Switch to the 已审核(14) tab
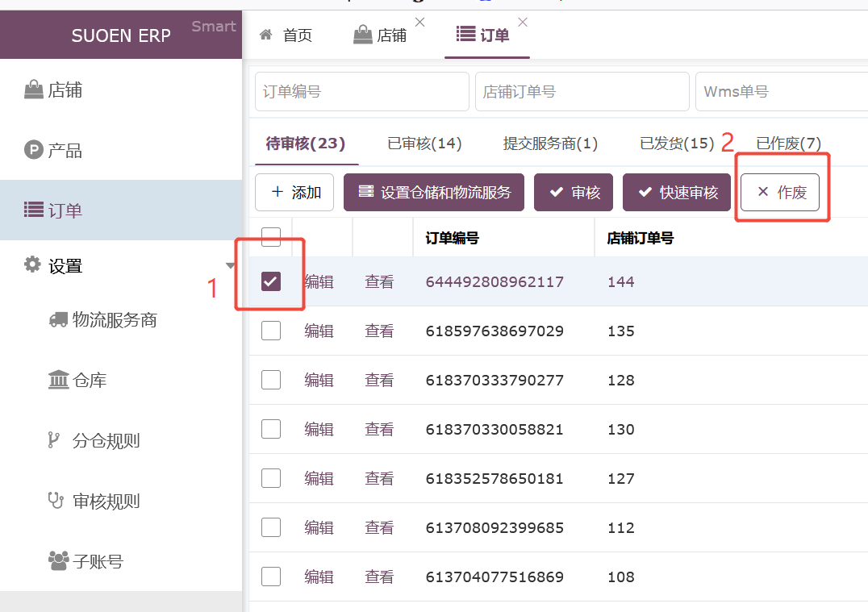868x612 pixels. [x=424, y=144]
